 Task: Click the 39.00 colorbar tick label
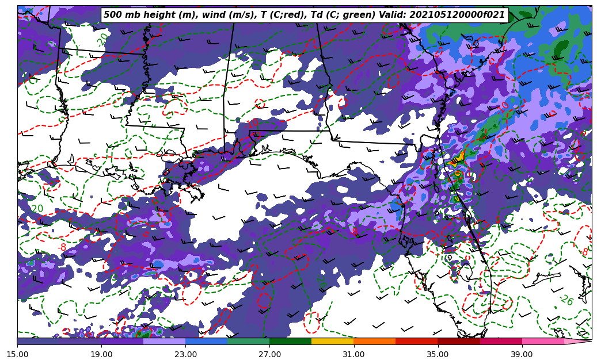click(x=522, y=354)
